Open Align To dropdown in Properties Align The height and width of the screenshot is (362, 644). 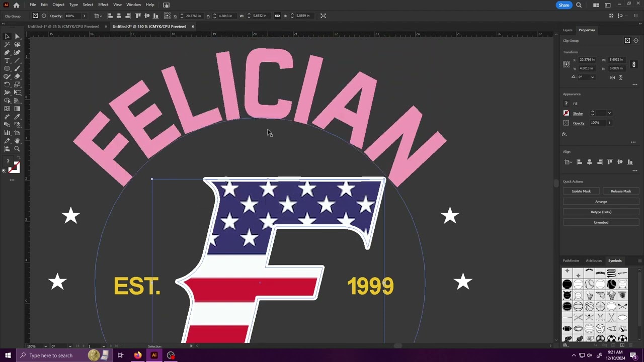[568, 162]
